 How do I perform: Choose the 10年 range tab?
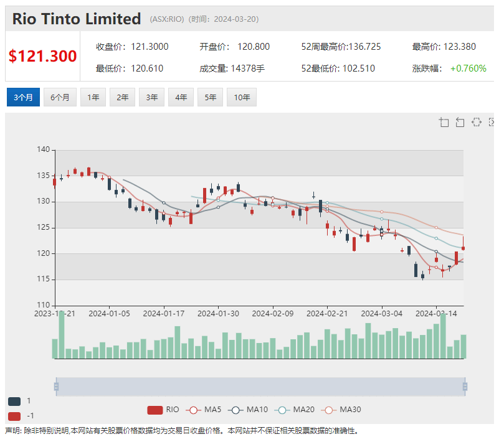pos(242,97)
